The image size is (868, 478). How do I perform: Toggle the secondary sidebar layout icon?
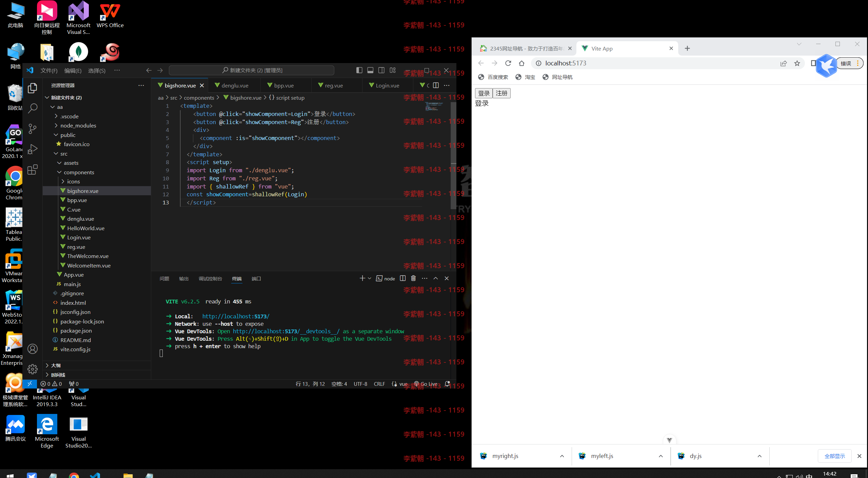coord(381,70)
